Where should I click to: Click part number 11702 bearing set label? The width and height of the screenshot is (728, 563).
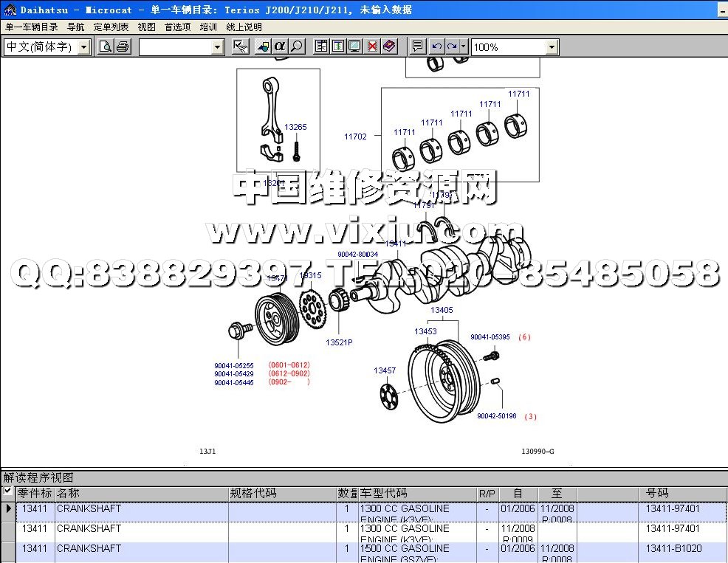355,137
